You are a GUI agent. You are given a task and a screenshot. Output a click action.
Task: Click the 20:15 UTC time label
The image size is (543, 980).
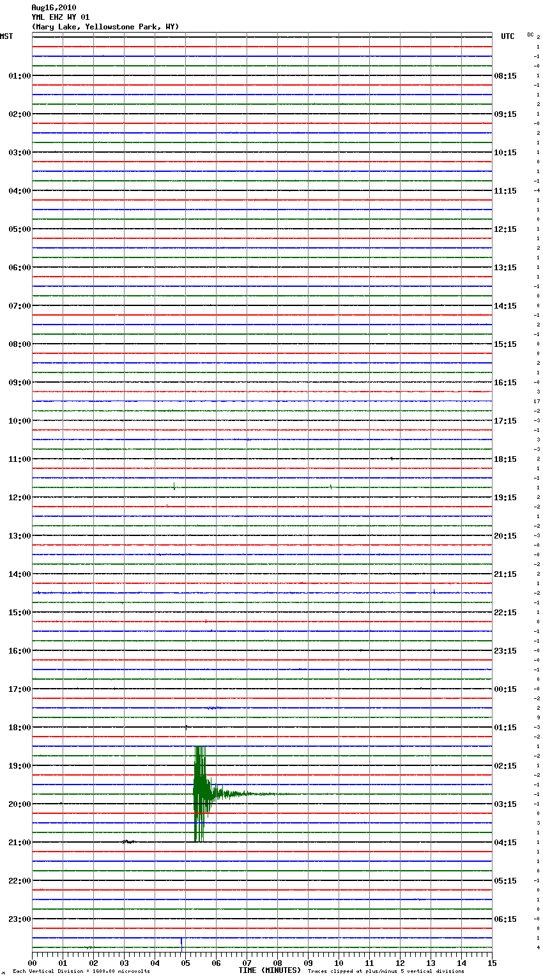pos(505,536)
